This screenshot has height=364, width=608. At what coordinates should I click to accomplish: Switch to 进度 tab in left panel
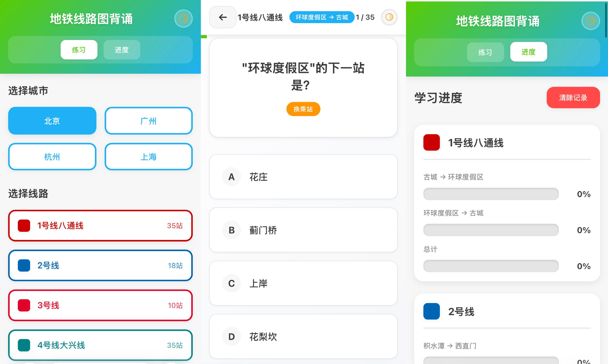pos(122,50)
